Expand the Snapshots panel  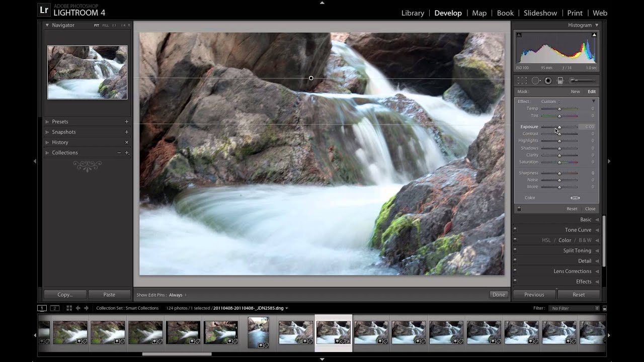click(47, 132)
